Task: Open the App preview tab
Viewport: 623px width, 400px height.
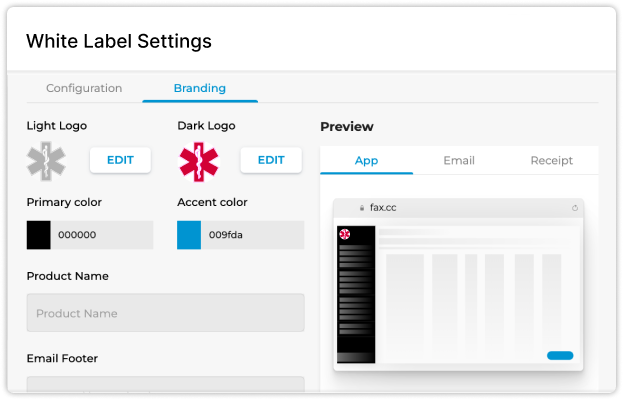Action: tap(366, 160)
